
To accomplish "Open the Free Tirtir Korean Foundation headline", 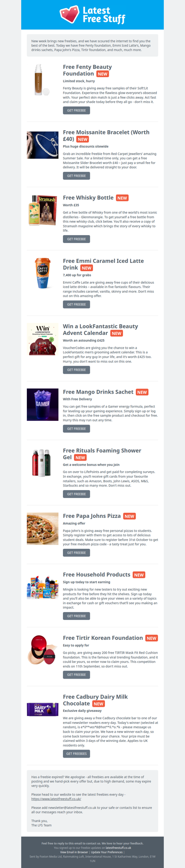I will click(103, 637).
